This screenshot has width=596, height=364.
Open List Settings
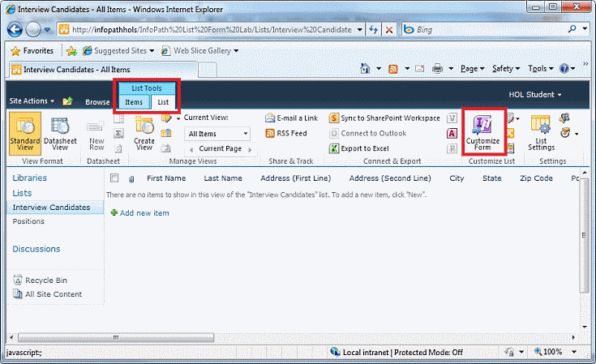click(x=541, y=133)
